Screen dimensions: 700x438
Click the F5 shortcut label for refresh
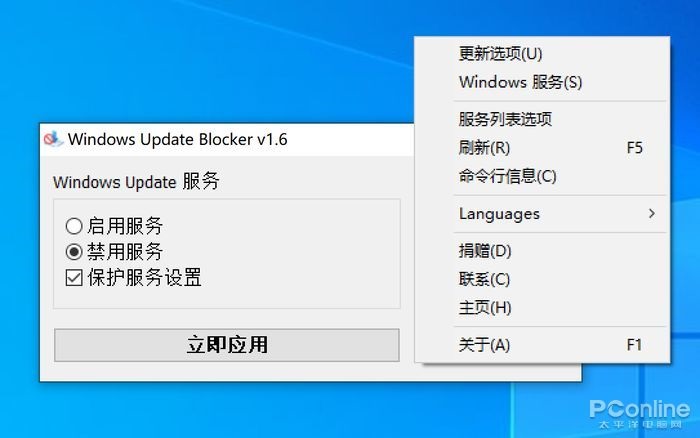(634, 148)
